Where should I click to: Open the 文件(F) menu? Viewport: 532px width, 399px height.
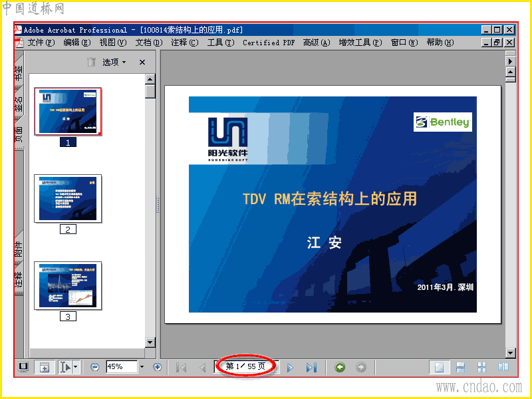(41, 43)
